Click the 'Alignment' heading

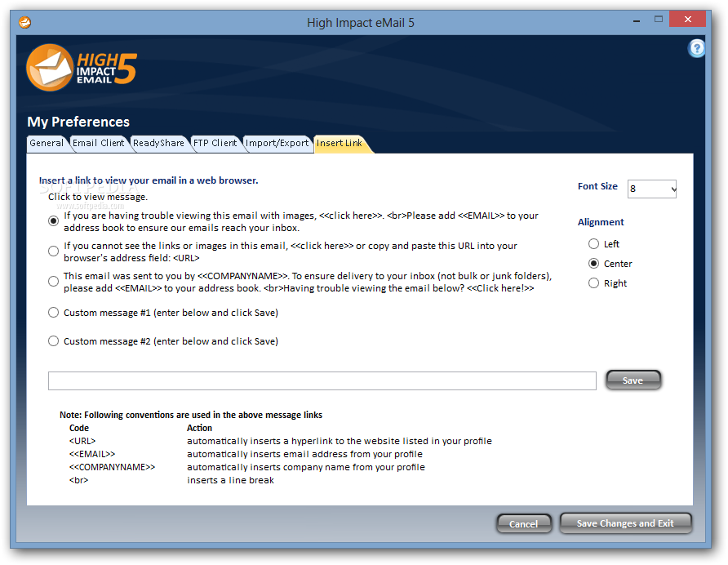[601, 222]
